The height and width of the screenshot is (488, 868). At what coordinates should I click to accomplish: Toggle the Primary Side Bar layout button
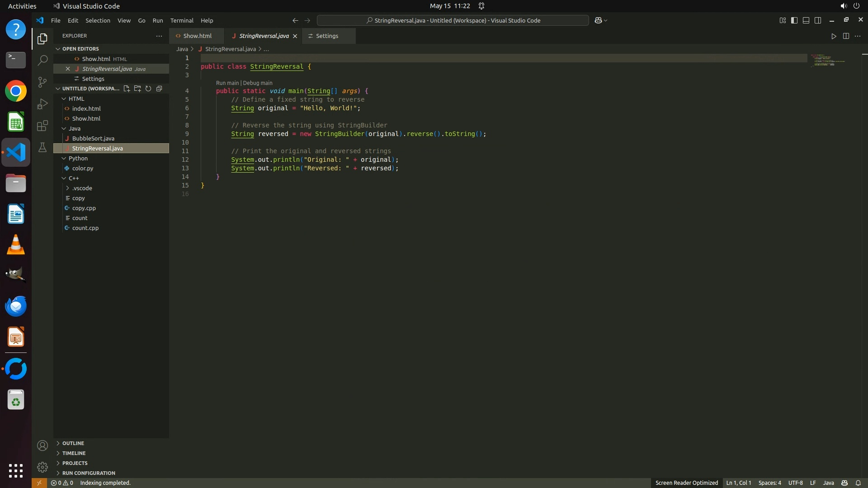point(794,20)
